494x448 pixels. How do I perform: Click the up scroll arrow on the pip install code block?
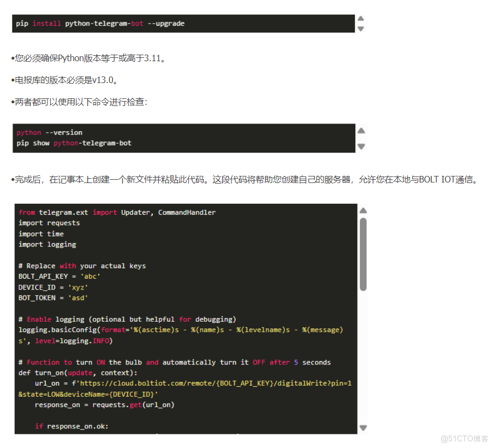(361, 17)
